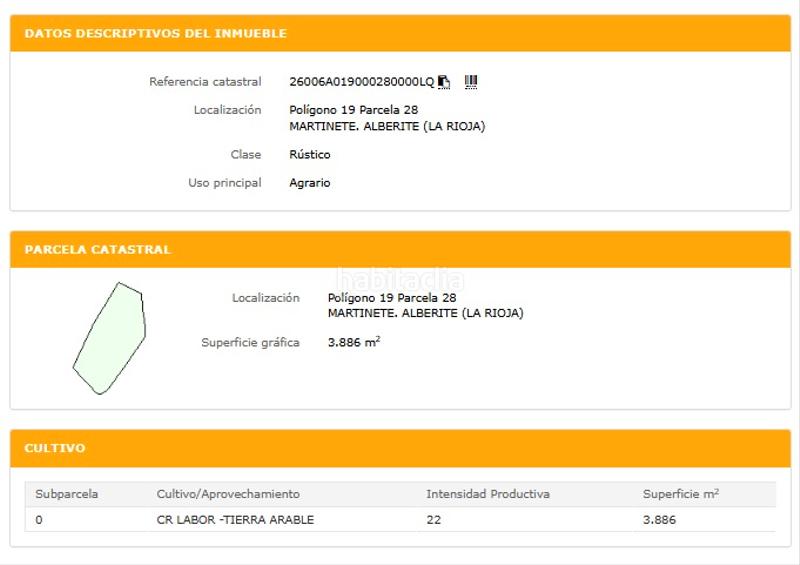Viewport: 800px width, 565px height.
Task: Select the reference number 26006A019000280000LQ
Action: (361, 82)
